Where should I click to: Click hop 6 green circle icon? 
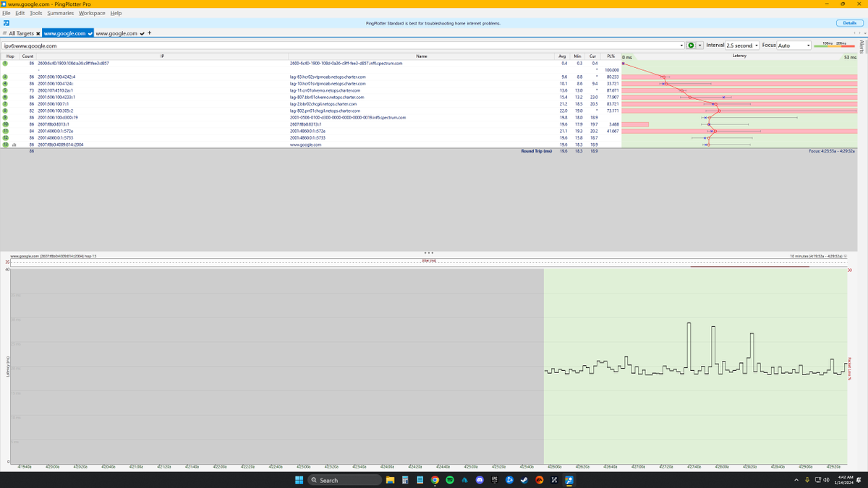[x=5, y=97]
